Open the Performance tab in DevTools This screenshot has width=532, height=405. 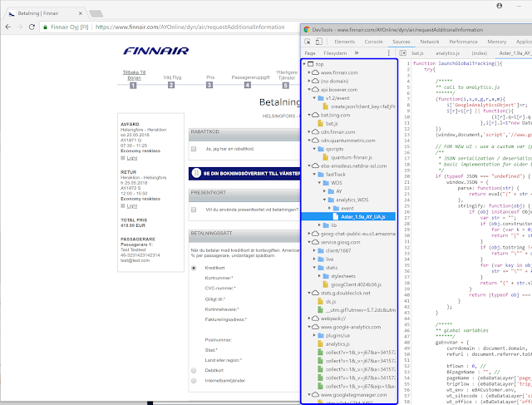tap(463, 42)
